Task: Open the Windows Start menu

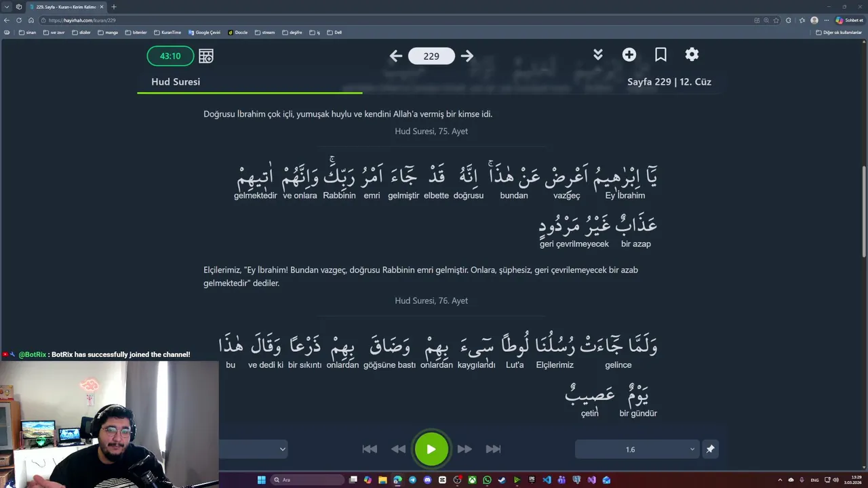Action: (x=261, y=480)
